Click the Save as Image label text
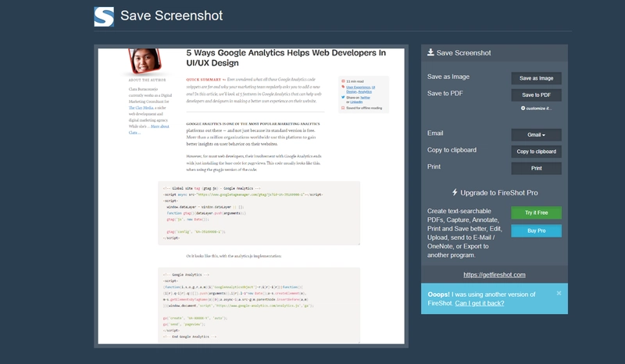 coord(448,77)
